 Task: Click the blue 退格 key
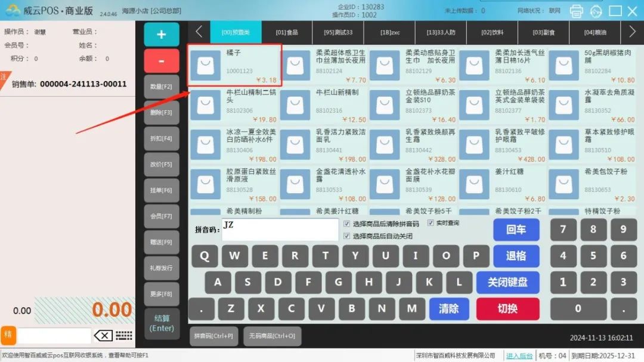[516, 256]
